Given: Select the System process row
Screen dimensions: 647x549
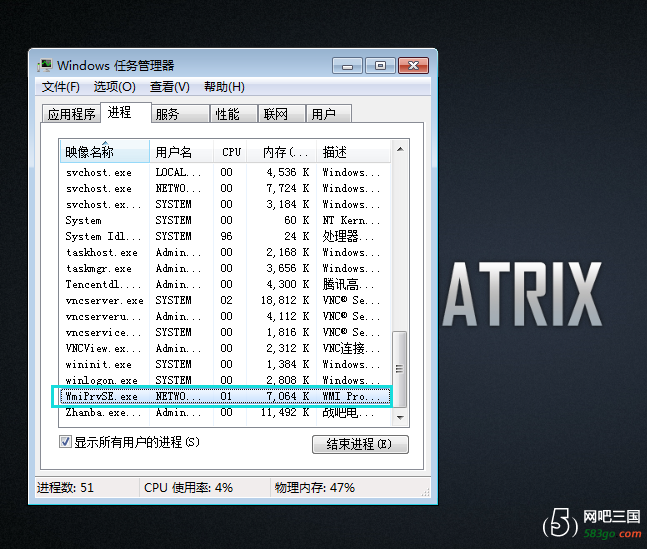Looking at the screenshot, I should pos(225,220).
